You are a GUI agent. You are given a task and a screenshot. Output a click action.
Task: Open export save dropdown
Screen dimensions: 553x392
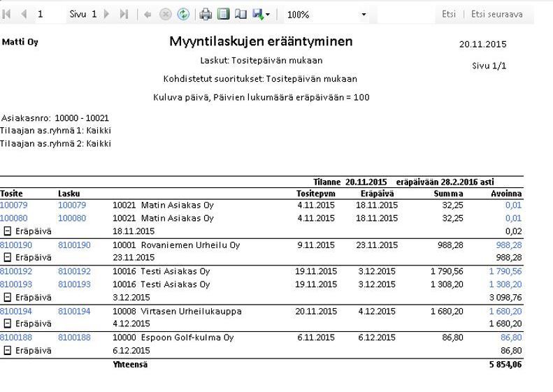[261, 15]
